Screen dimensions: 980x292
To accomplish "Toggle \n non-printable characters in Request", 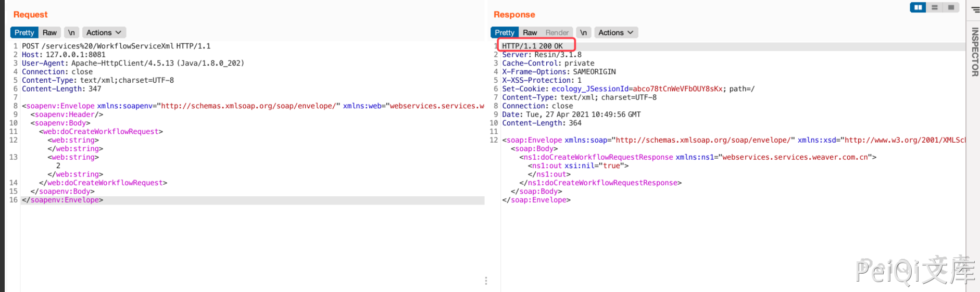I will pos(71,32).
